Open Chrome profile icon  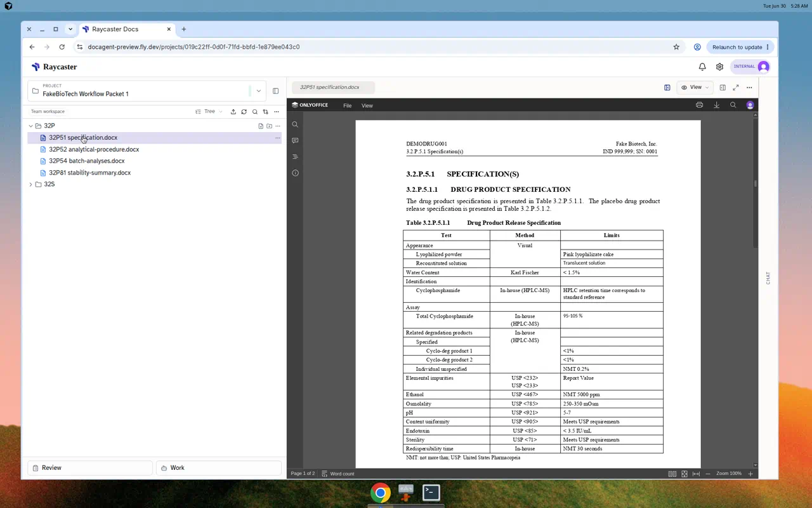(x=697, y=47)
